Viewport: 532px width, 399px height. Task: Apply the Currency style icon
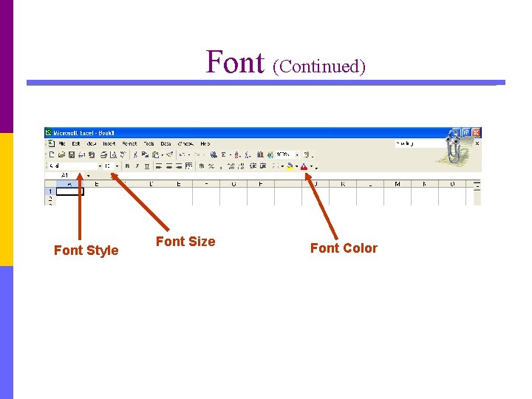coord(202,166)
